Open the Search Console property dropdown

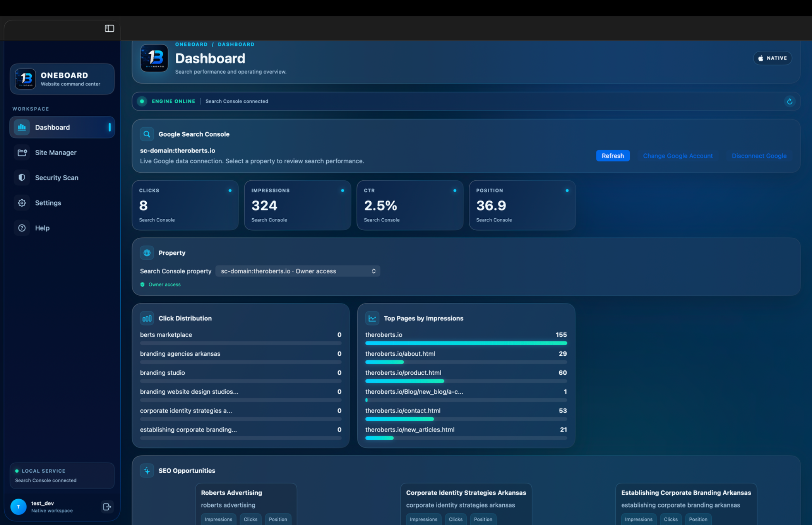298,271
